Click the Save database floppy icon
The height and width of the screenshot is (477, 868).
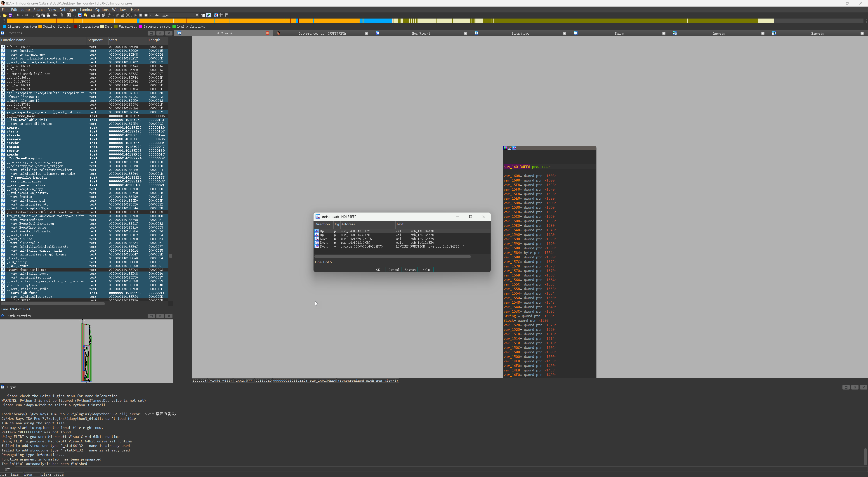pos(10,15)
